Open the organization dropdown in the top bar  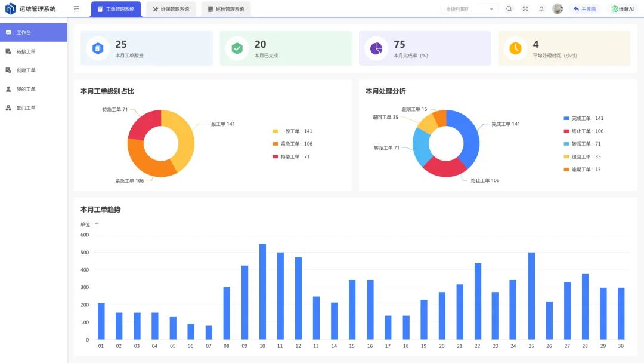(x=469, y=9)
